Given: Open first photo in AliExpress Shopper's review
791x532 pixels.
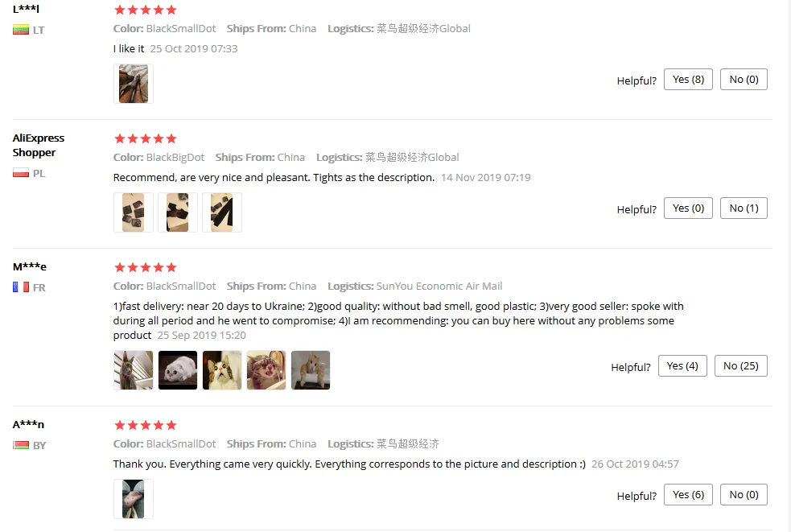Looking at the screenshot, I should coord(134,212).
